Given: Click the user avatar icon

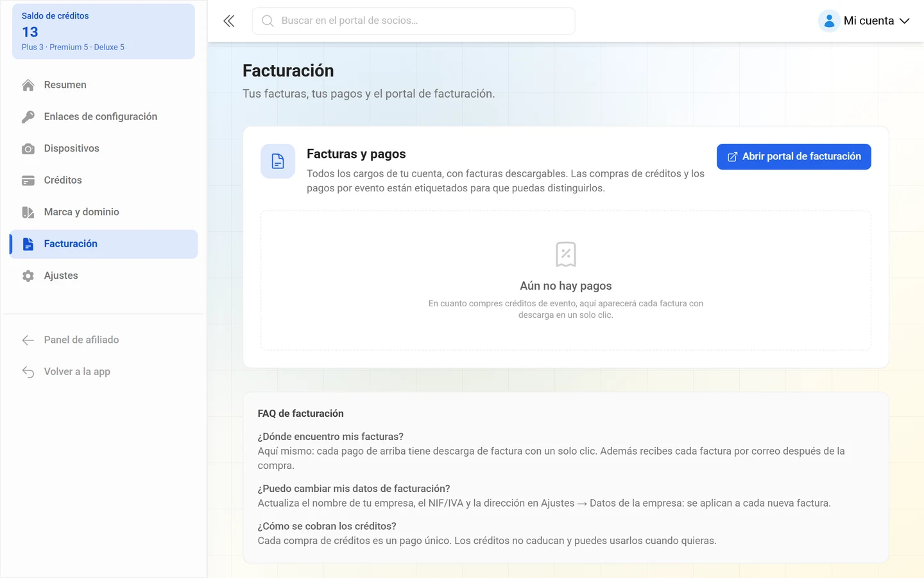Looking at the screenshot, I should [x=829, y=21].
